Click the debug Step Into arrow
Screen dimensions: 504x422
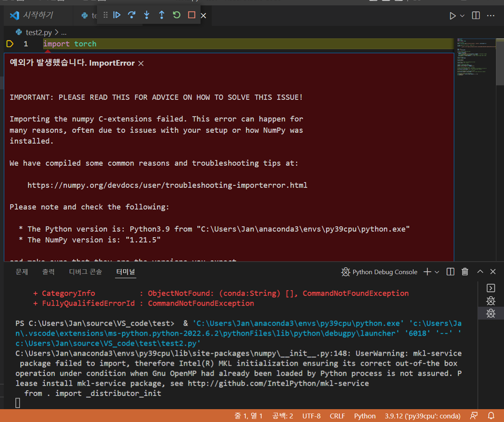coord(147,15)
